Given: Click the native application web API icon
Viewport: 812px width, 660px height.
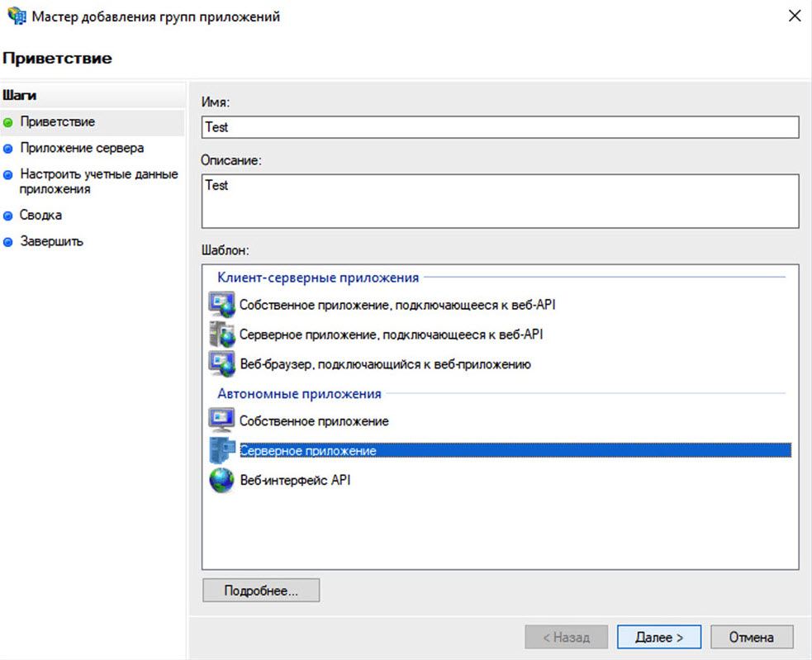Looking at the screenshot, I should (221, 305).
